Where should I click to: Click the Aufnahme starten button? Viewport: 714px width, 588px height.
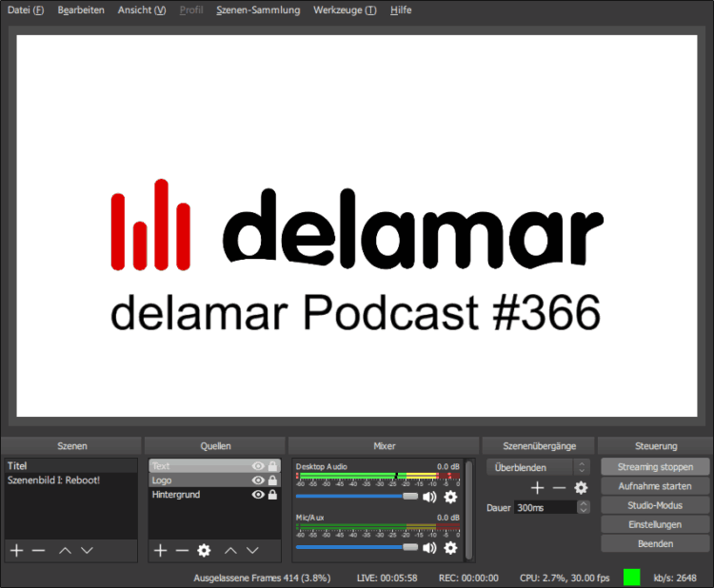655,486
